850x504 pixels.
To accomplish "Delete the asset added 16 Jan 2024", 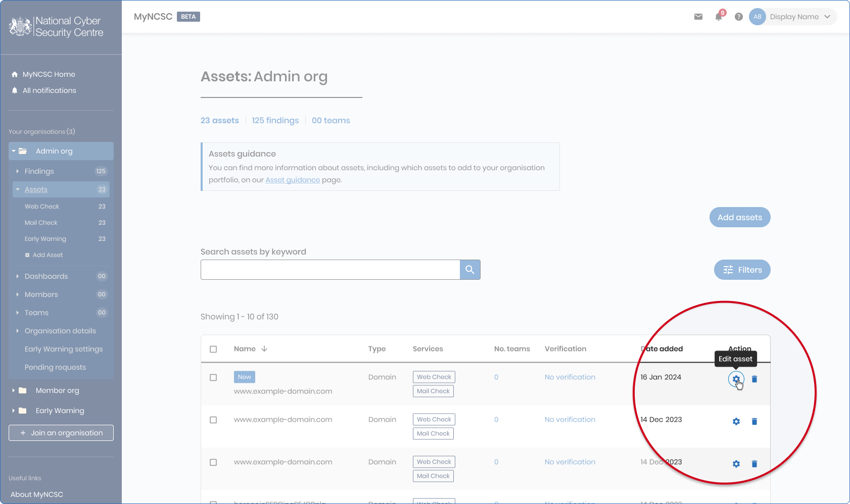I will pos(754,379).
